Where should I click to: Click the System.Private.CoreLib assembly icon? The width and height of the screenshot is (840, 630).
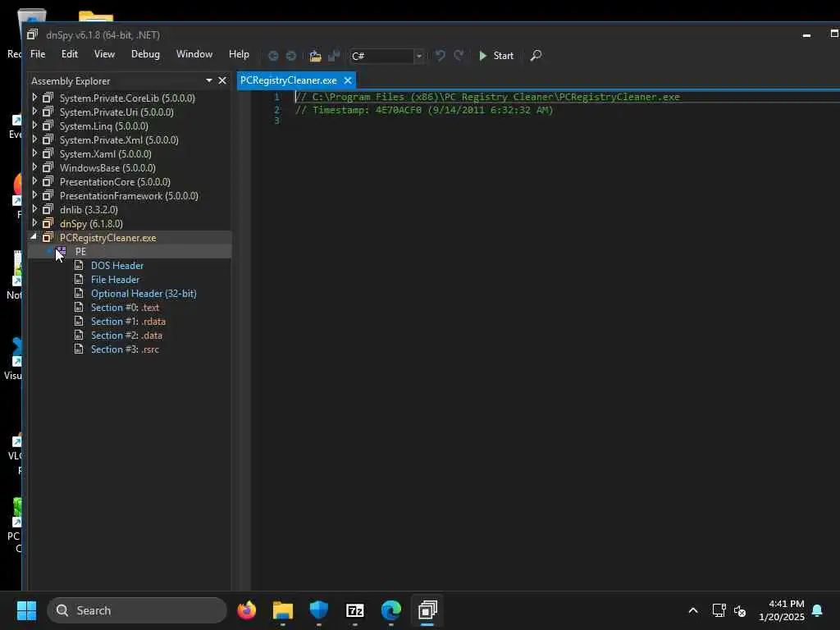click(x=48, y=98)
